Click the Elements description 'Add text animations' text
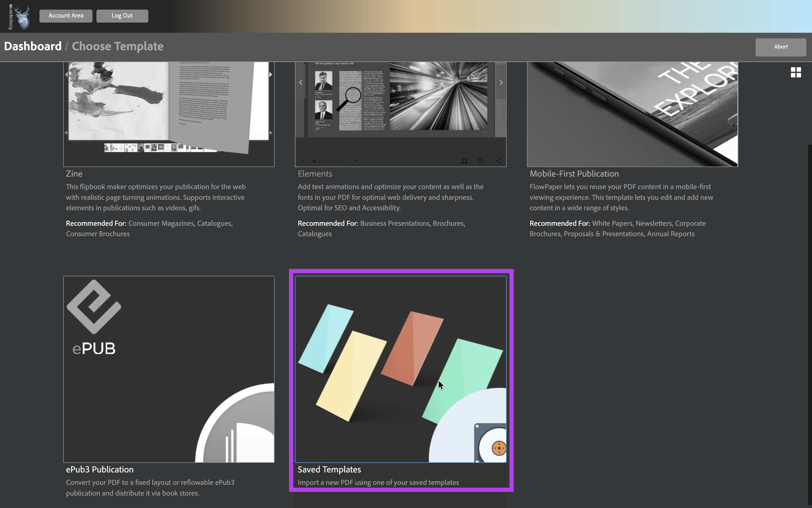Viewport: 812px width, 508px height. pos(390,197)
